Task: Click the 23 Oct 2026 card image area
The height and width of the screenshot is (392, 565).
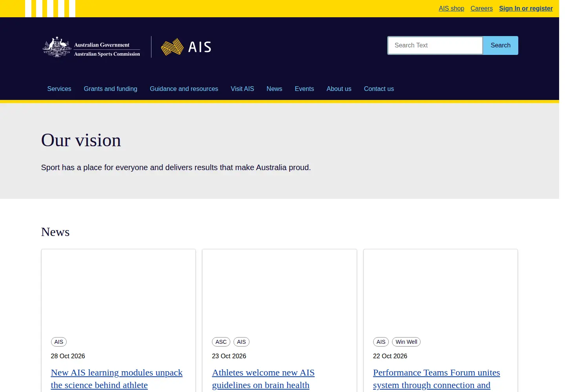Action: coord(279,290)
